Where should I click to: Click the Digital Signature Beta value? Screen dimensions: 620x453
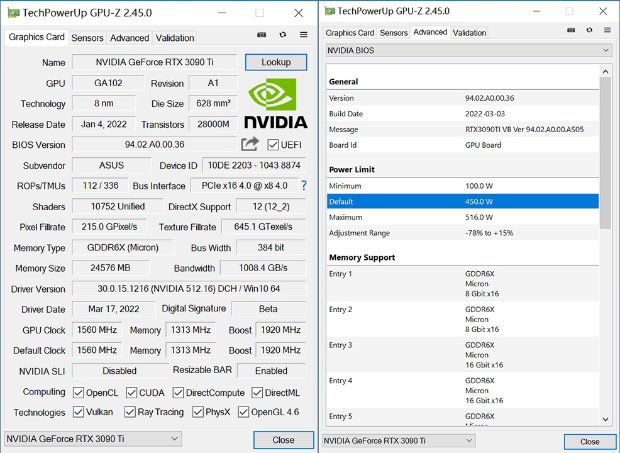click(x=268, y=309)
